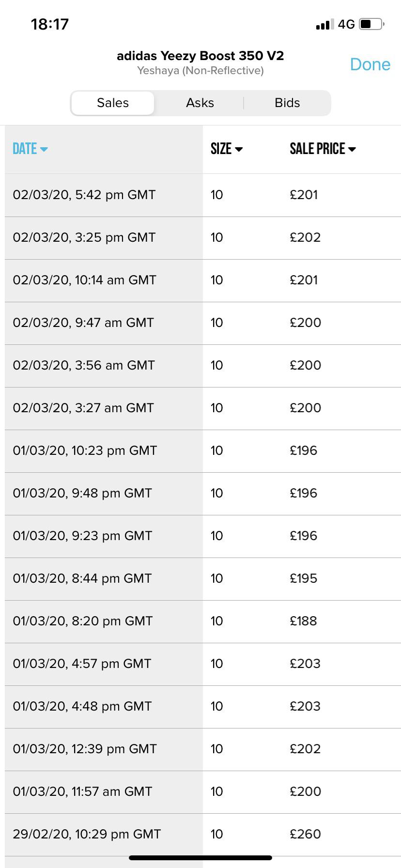
Task: Tap the home indicator bar
Action: point(200,858)
